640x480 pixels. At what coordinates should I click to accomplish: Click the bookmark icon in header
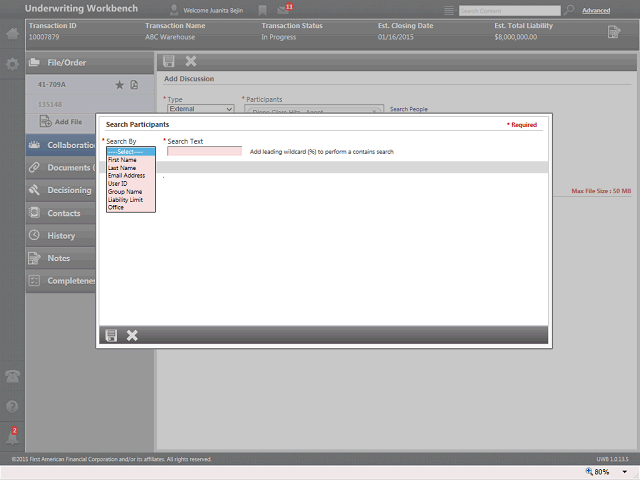tap(262, 10)
